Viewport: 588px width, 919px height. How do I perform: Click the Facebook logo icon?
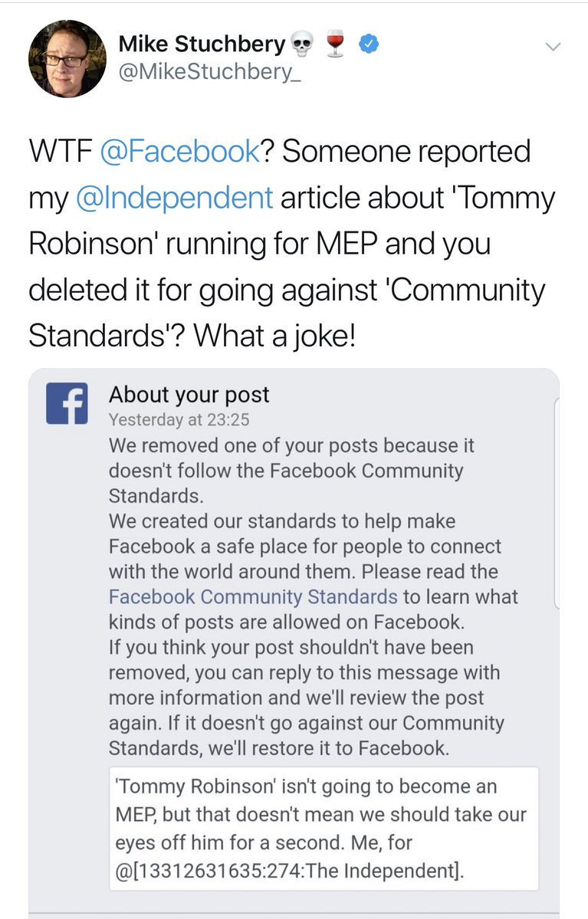[x=67, y=403]
